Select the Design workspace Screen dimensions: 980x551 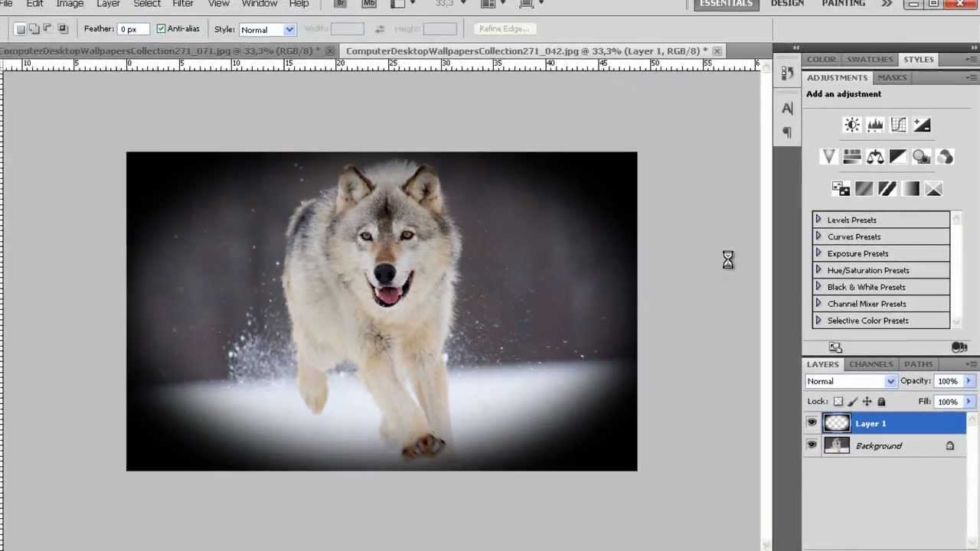[787, 4]
